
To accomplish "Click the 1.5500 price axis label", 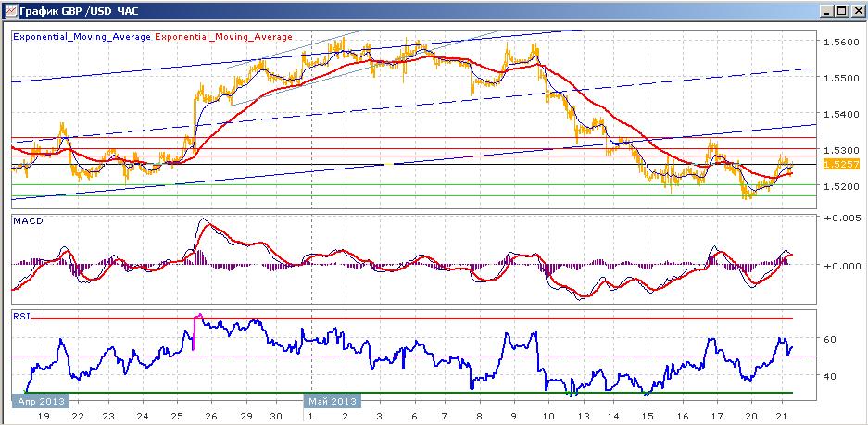I will (839, 78).
